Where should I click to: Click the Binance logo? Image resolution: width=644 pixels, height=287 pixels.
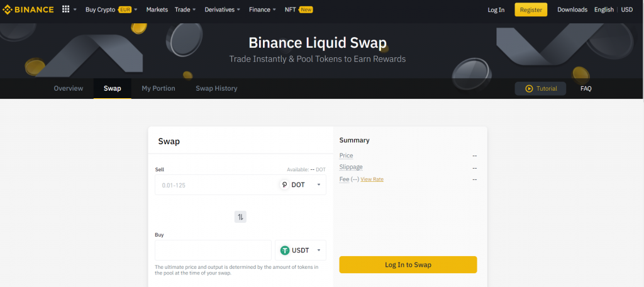[28, 9]
